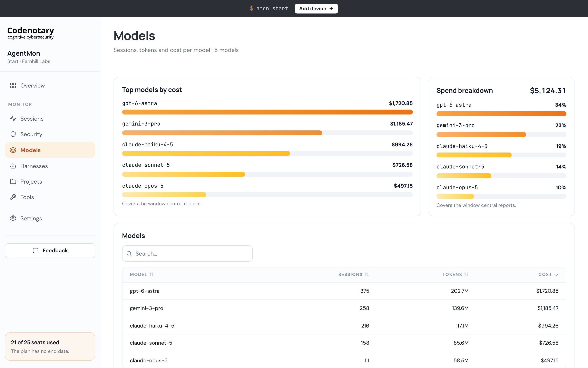The image size is (588, 368).
Task: Click the 85.6M tokens cell
Action: pos(461,343)
